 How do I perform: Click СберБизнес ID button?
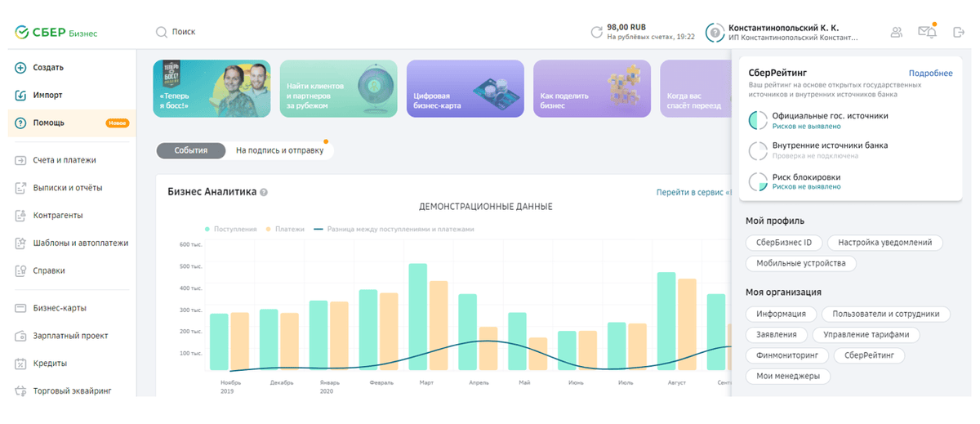click(784, 243)
